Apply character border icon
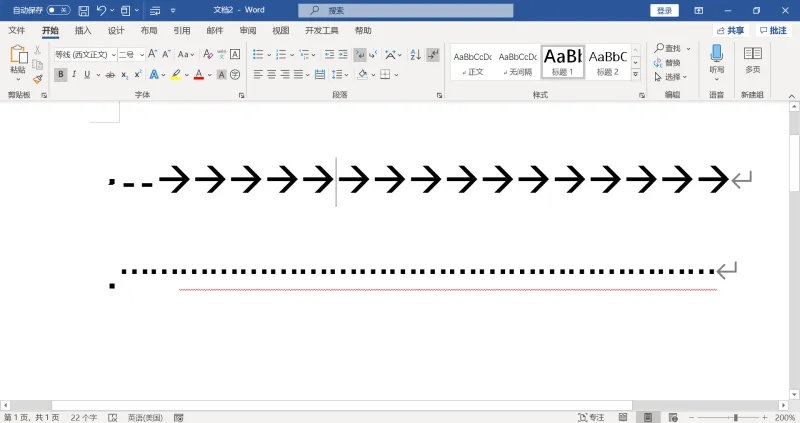 pos(235,54)
